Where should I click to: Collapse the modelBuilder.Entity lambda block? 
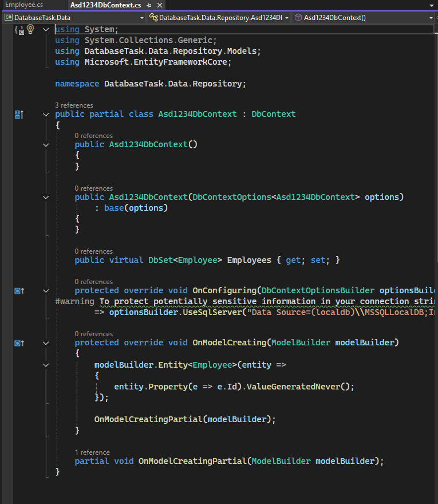(46, 364)
